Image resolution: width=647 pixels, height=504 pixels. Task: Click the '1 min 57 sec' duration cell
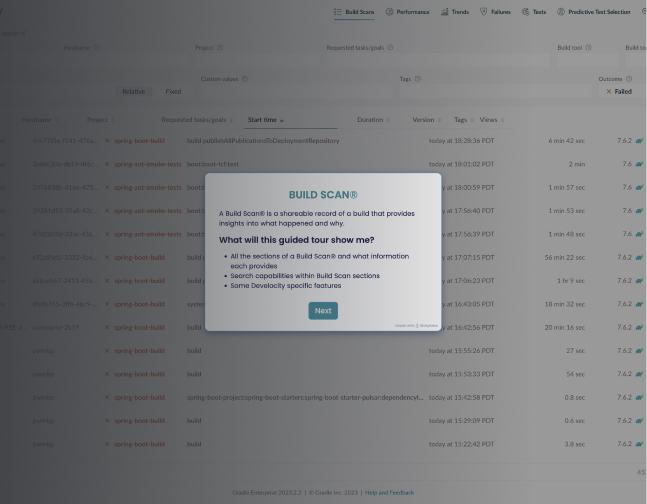click(x=567, y=187)
